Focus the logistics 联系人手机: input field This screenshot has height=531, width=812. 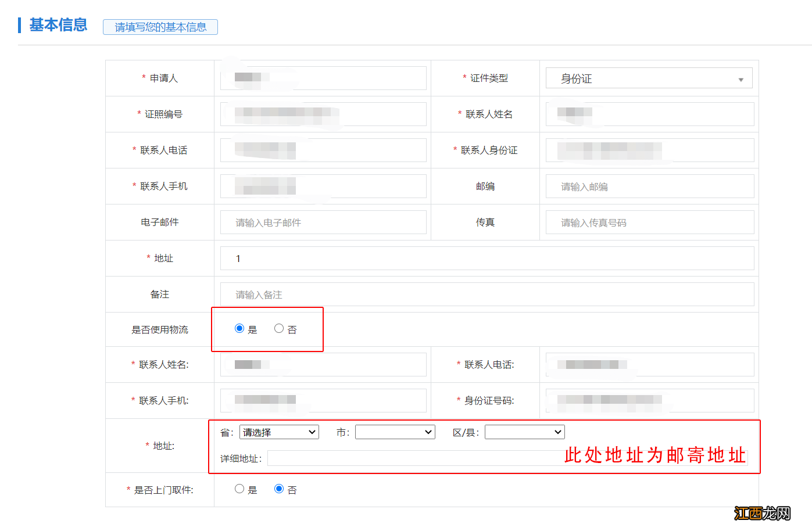(x=323, y=400)
